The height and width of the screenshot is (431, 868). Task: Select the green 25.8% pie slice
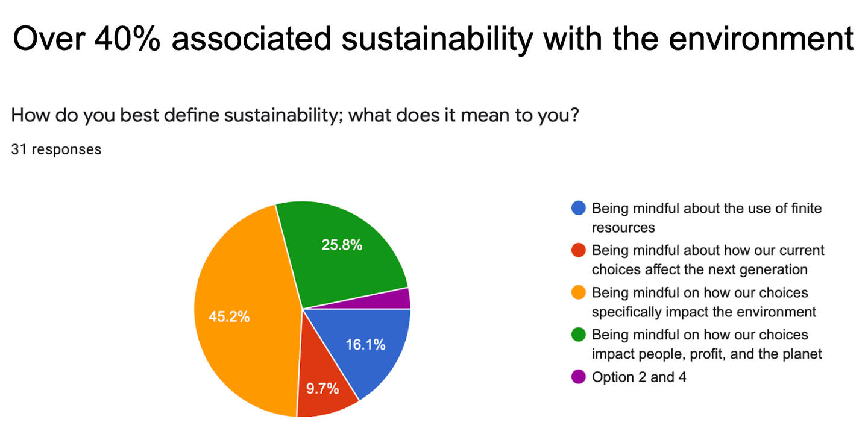(x=344, y=253)
